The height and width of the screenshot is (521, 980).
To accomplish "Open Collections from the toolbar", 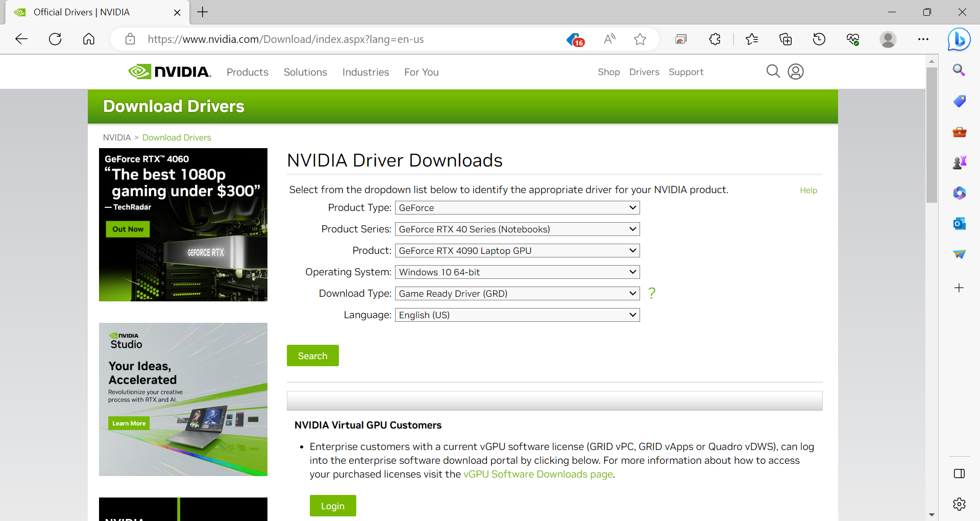I will coord(785,39).
